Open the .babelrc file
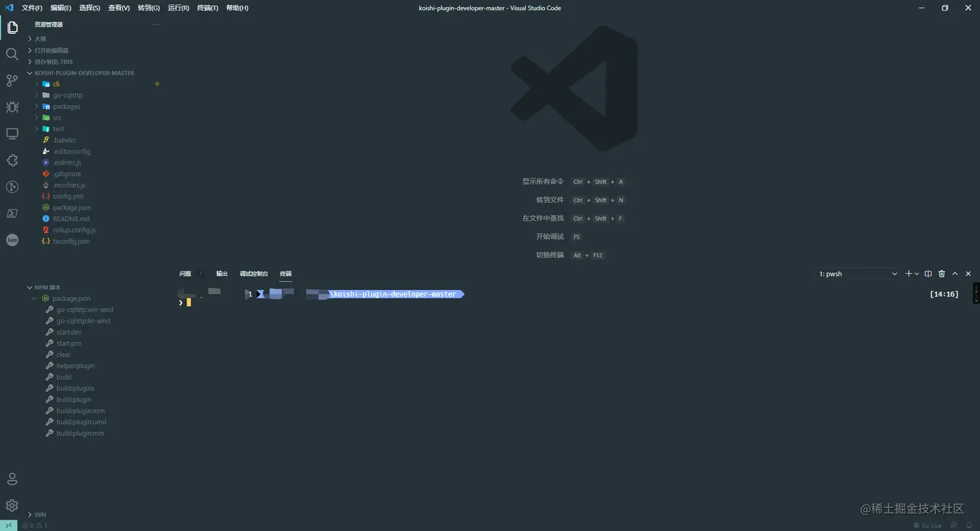Image resolution: width=980 pixels, height=531 pixels. [x=64, y=140]
